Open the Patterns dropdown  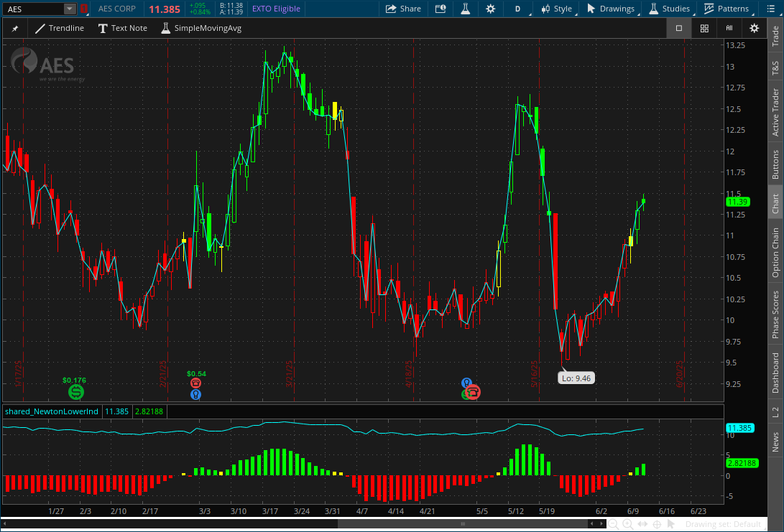coord(727,9)
